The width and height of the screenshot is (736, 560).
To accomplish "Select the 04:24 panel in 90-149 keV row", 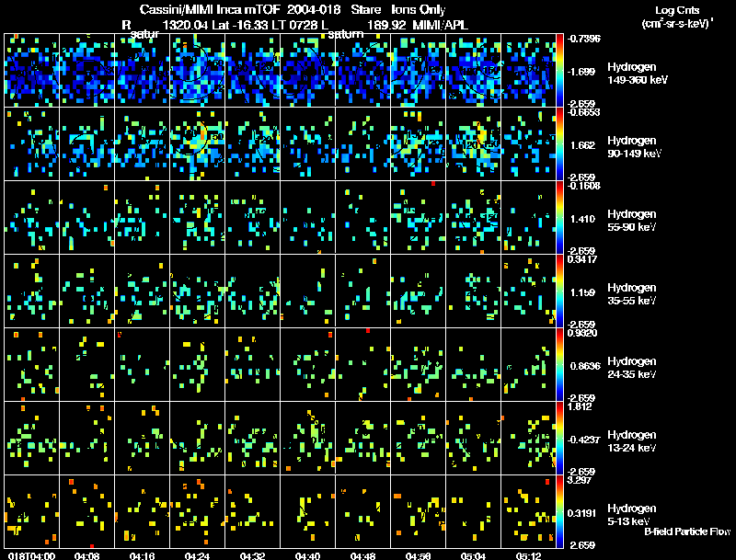I will [198, 144].
